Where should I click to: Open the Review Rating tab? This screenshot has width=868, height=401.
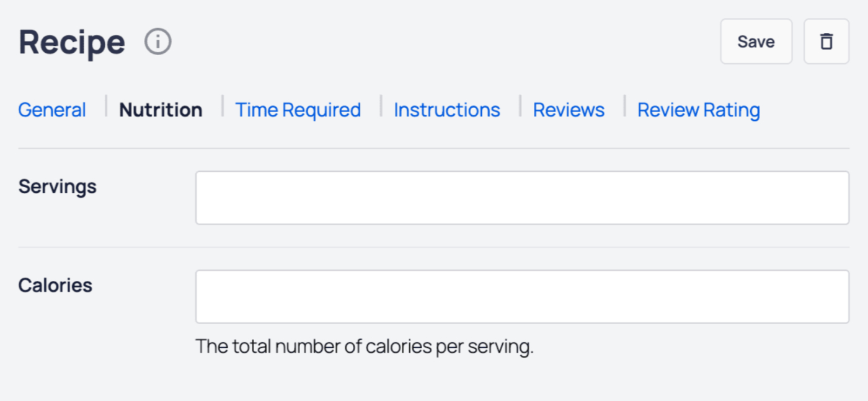click(698, 109)
